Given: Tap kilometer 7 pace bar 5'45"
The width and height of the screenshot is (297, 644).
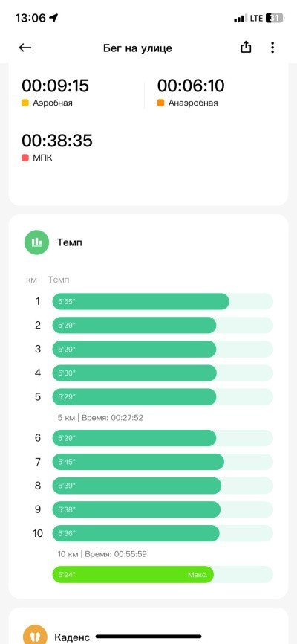Looking at the screenshot, I should [138, 462].
